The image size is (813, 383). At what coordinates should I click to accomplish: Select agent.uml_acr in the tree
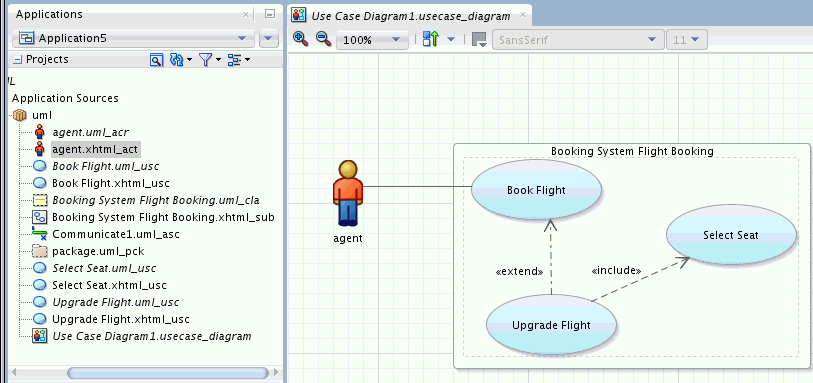point(90,132)
